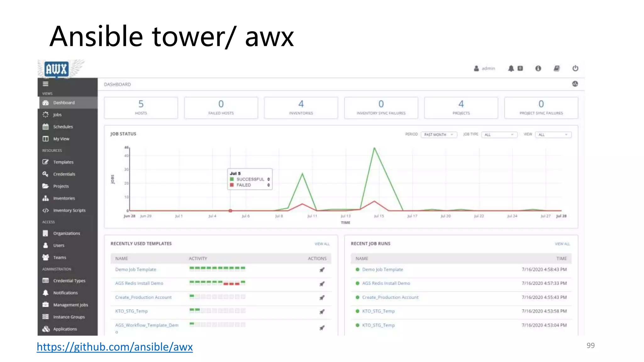Expand the Job Type dropdown
Image resolution: width=644 pixels, height=362 pixels.
(x=499, y=134)
